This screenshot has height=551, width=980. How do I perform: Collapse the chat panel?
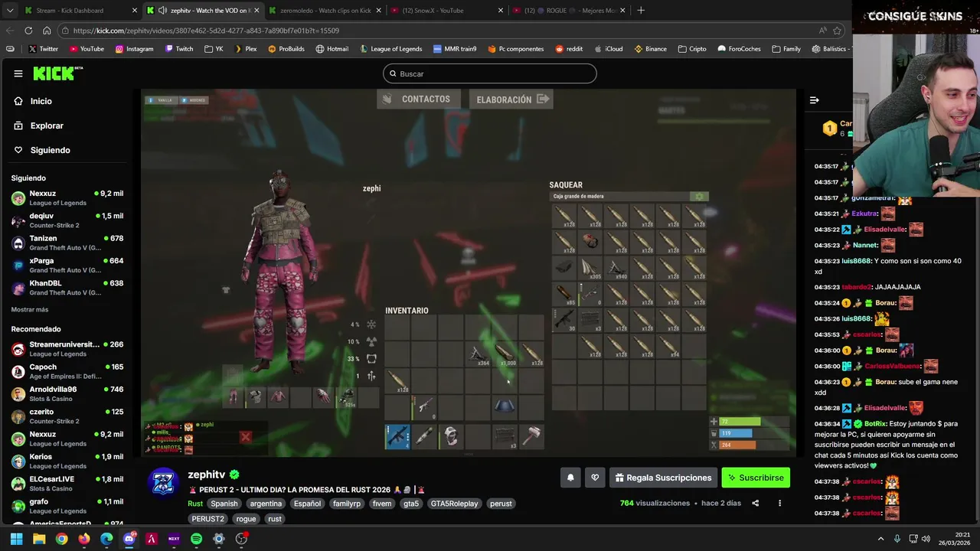(815, 100)
